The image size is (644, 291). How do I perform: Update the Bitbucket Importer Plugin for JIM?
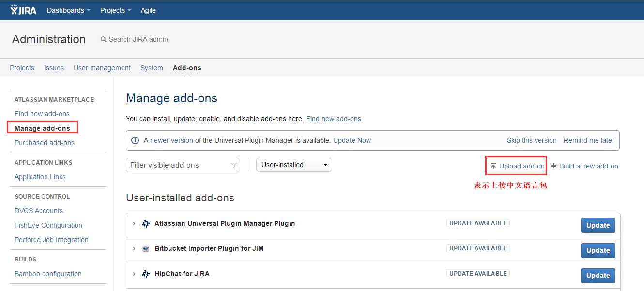[x=598, y=250]
